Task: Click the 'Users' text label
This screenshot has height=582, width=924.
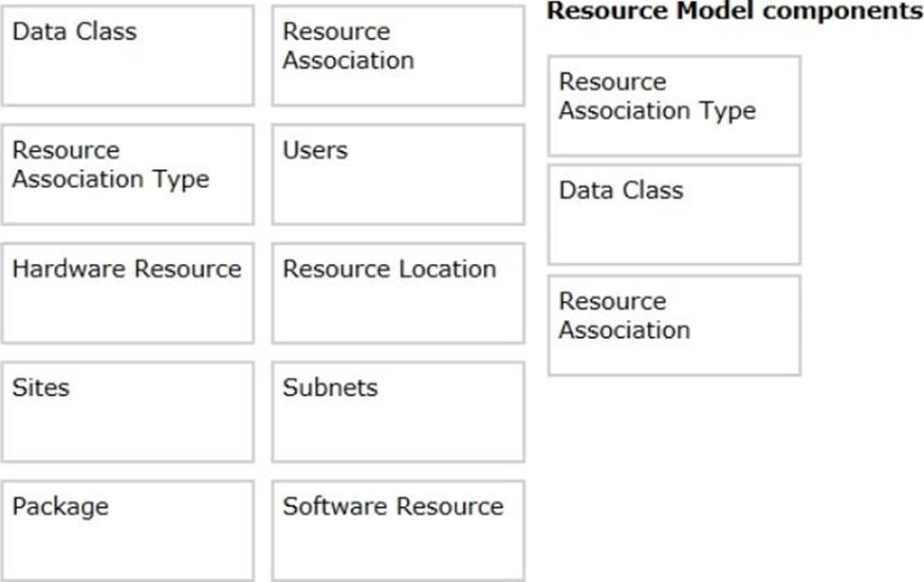Action: tap(315, 151)
